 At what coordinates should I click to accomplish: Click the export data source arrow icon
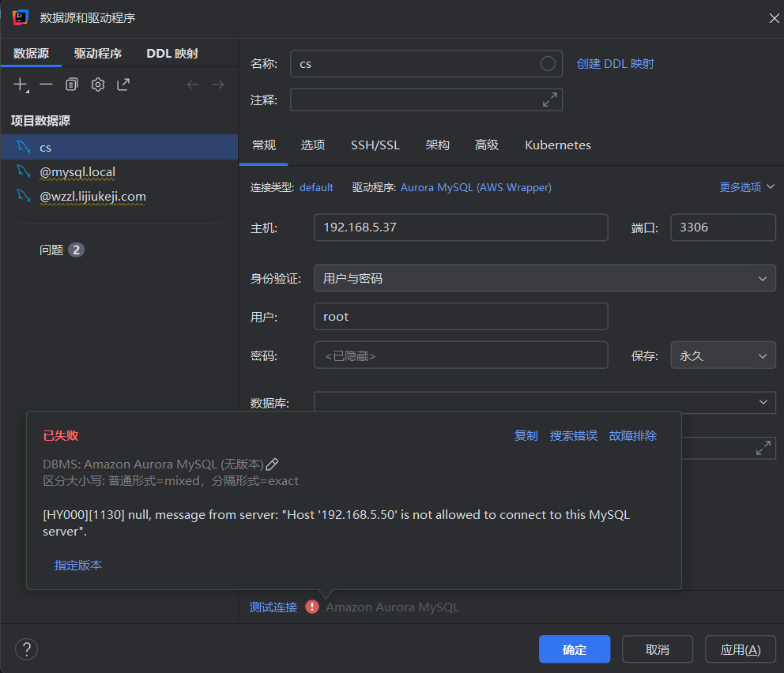click(x=123, y=85)
